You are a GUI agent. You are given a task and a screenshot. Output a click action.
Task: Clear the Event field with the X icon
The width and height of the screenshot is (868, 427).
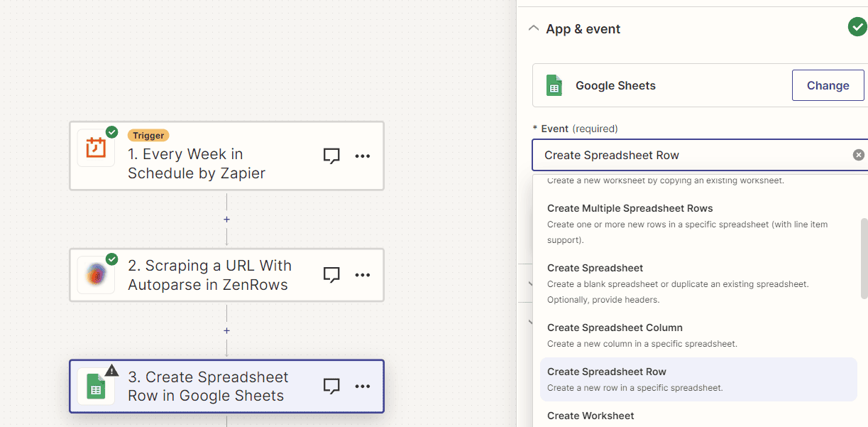pos(859,155)
